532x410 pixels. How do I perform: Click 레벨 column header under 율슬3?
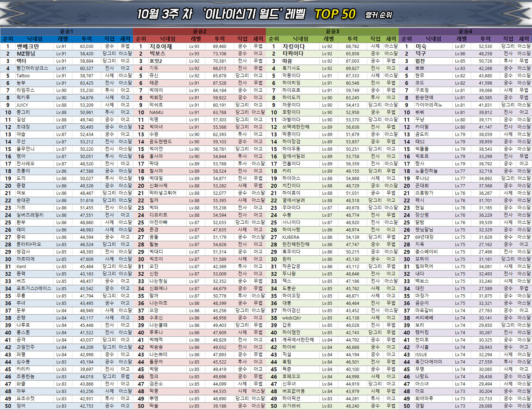pyautogui.click(x=329, y=39)
